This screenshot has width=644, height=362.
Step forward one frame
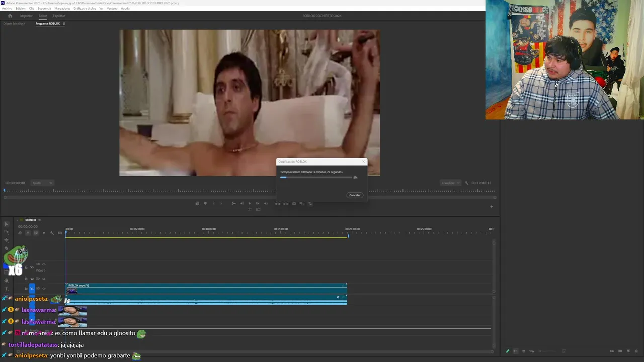coord(257,203)
